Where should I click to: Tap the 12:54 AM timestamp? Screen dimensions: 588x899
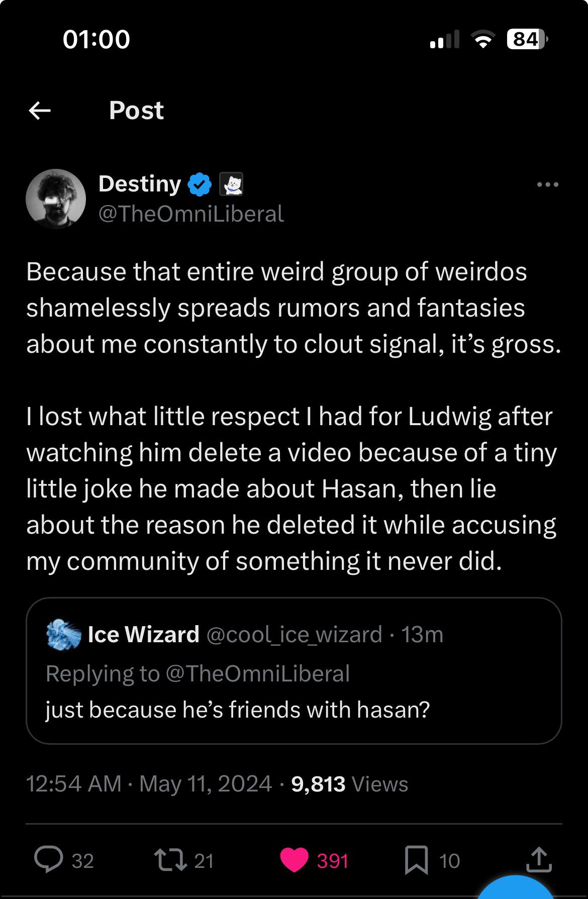(74, 784)
